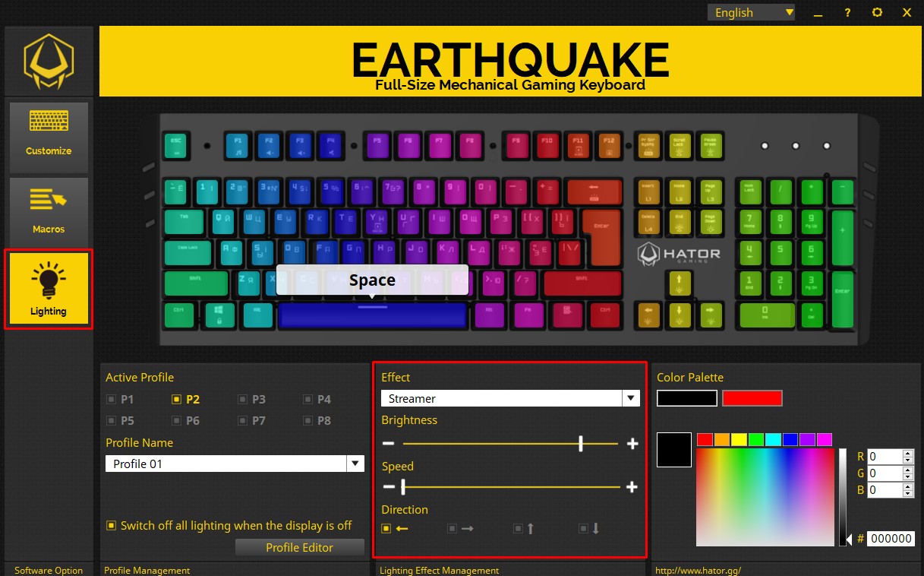Activate profile P6
924x576 pixels.
click(x=186, y=420)
